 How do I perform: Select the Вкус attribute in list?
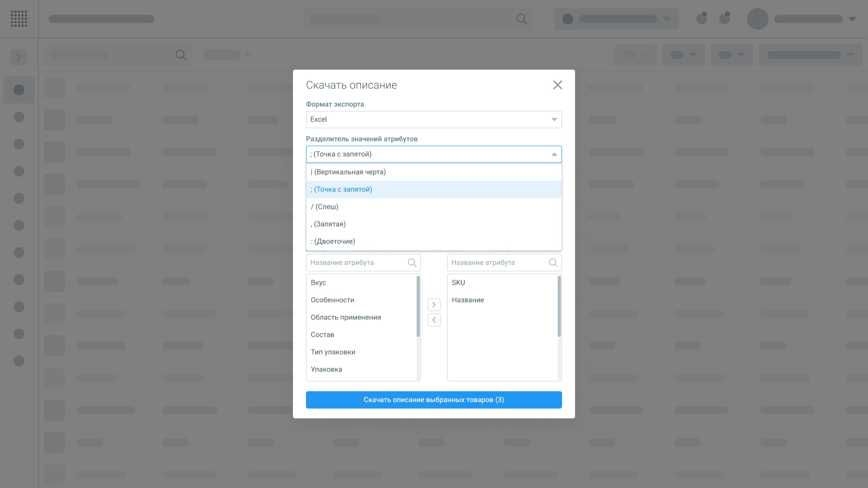[x=318, y=283]
